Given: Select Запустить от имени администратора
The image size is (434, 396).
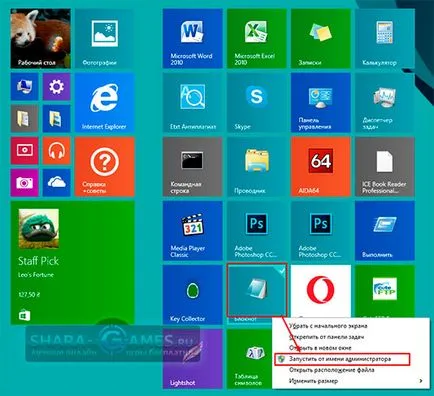Looking at the screenshot, I should pos(341,359).
